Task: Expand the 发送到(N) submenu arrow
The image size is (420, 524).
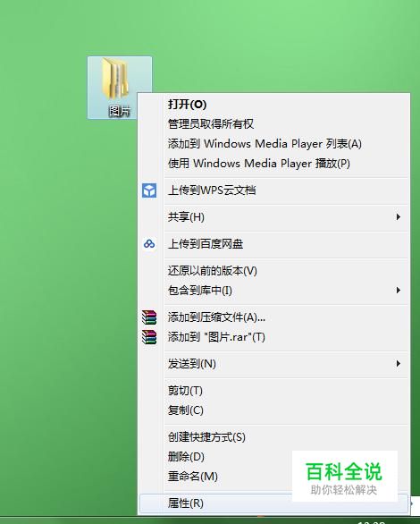Action: coord(398,363)
